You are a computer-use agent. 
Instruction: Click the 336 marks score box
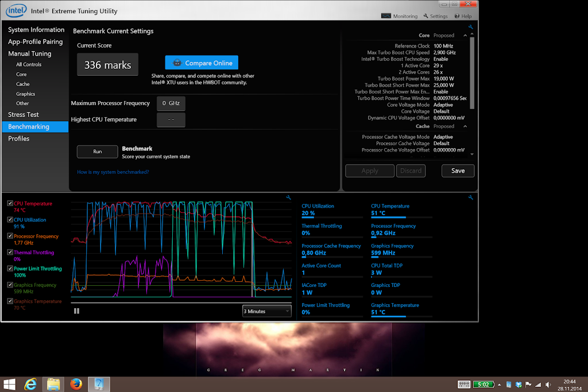coord(107,65)
